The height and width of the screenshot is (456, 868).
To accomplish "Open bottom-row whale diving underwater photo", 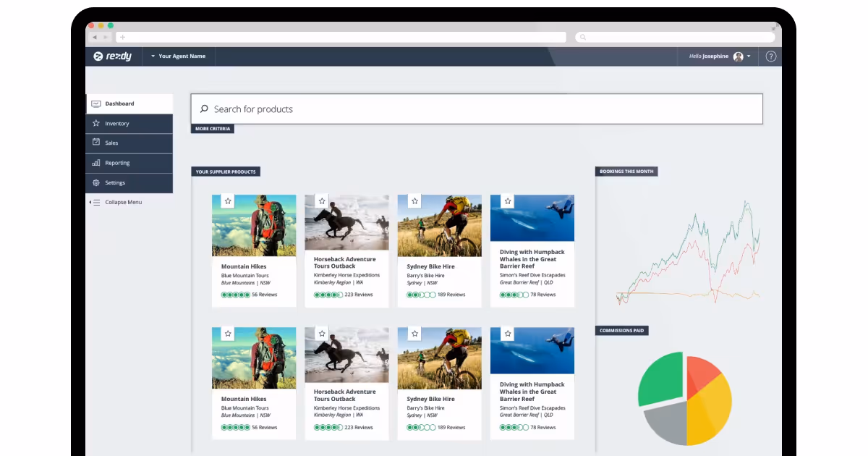I will coord(532,350).
